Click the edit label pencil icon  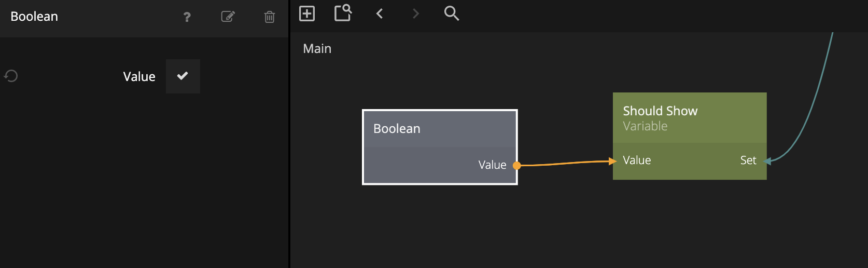pyautogui.click(x=228, y=17)
